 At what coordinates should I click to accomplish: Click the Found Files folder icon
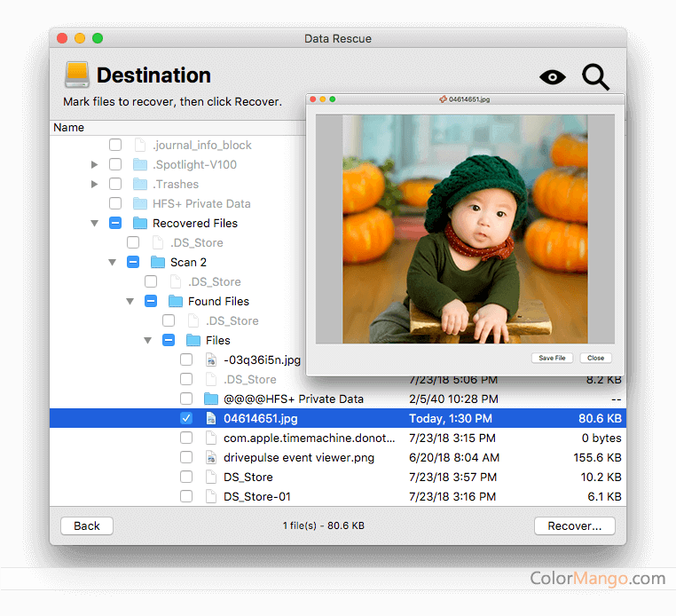[175, 302]
